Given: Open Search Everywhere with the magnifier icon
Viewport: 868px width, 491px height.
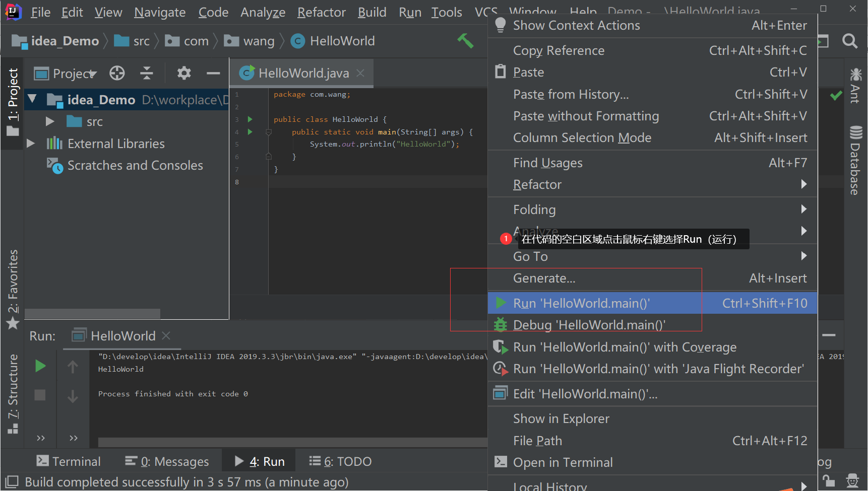Looking at the screenshot, I should 850,41.
